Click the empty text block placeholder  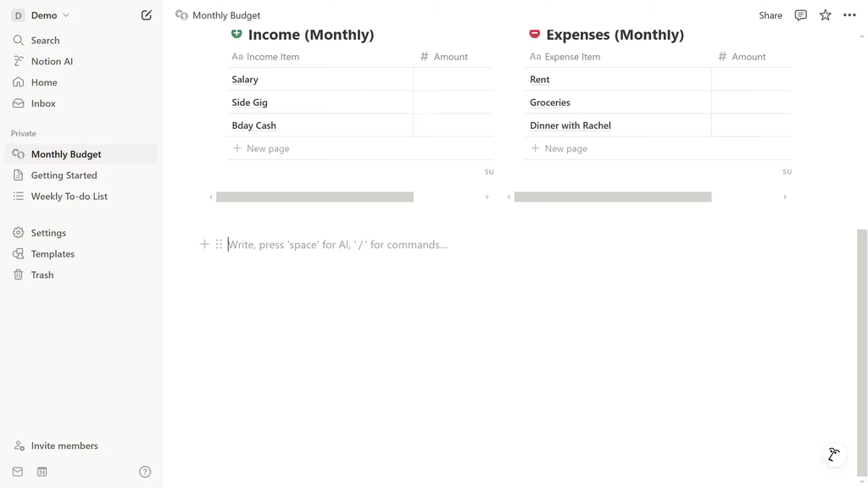pyautogui.click(x=337, y=245)
